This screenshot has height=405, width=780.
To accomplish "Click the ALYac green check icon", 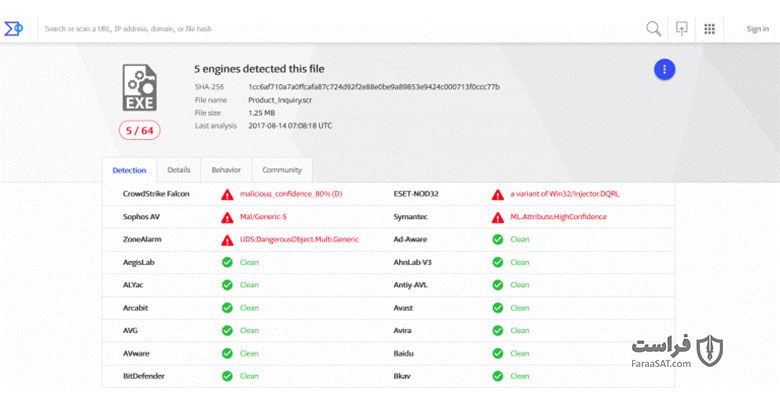I will click(x=227, y=285).
